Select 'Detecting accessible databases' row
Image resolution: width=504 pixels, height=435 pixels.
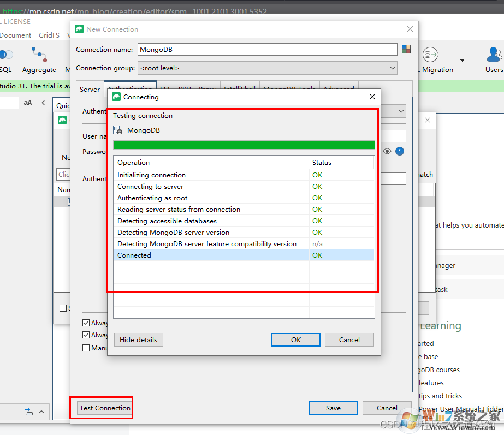point(244,221)
